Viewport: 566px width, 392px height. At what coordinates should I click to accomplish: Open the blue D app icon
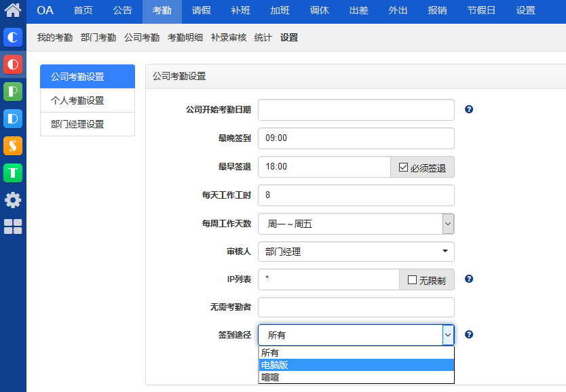click(x=13, y=119)
